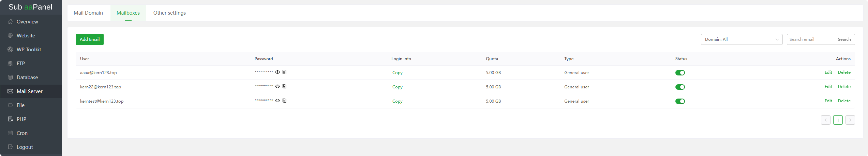Disable the aaaa@kern123.top mailbox status
The width and height of the screenshot is (868, 156).
[x=680, y=73]
